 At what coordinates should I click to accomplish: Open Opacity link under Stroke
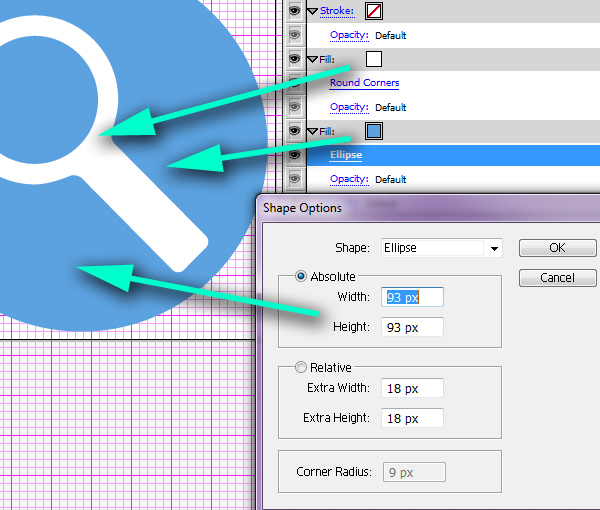pos(349,35)
